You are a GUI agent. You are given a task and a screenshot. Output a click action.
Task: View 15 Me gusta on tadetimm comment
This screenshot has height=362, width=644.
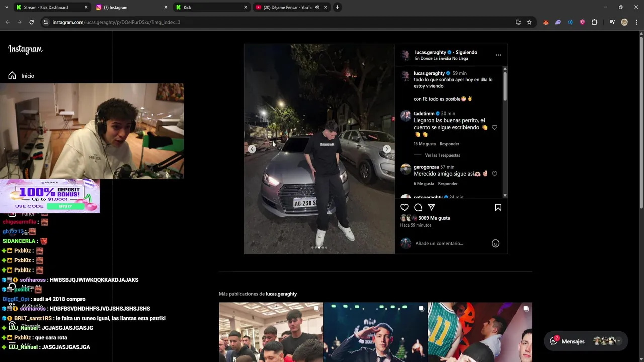[424, 144]
